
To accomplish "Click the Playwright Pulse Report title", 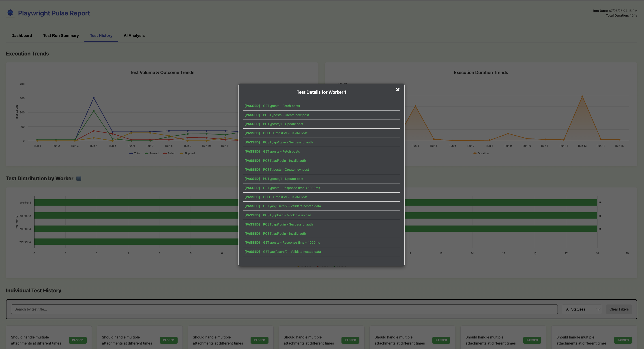I will [54, 13].
